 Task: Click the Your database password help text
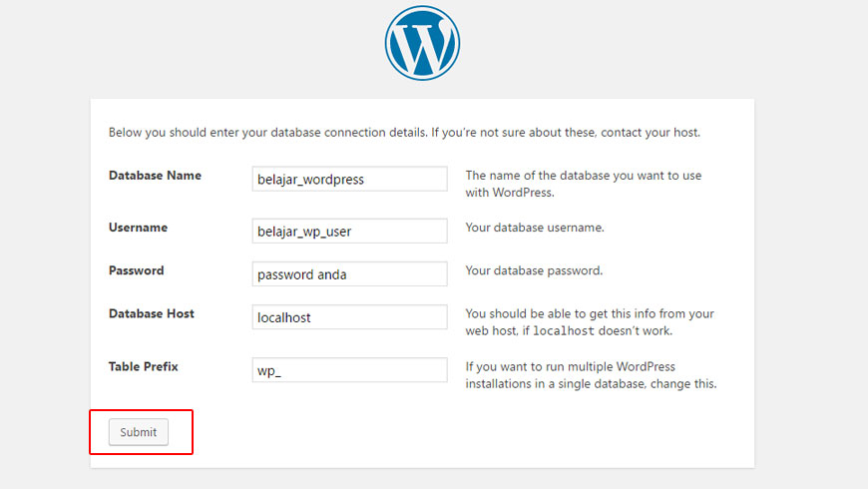point(534,270)
